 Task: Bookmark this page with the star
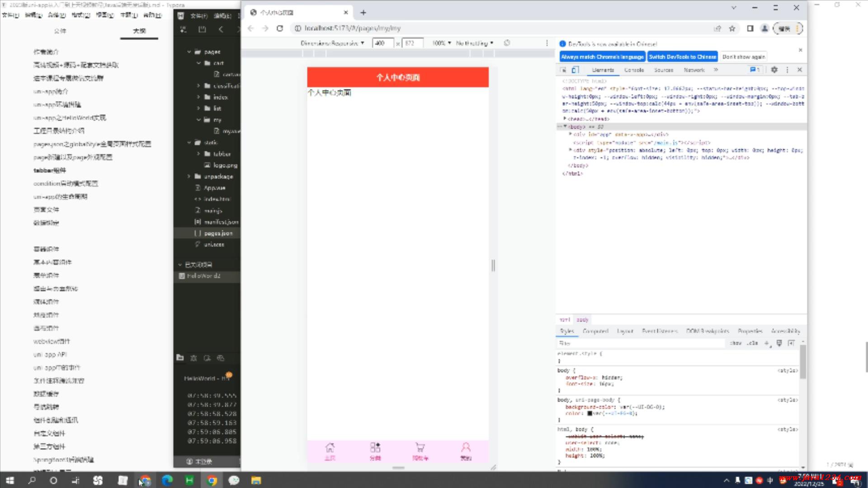point(732,28)
